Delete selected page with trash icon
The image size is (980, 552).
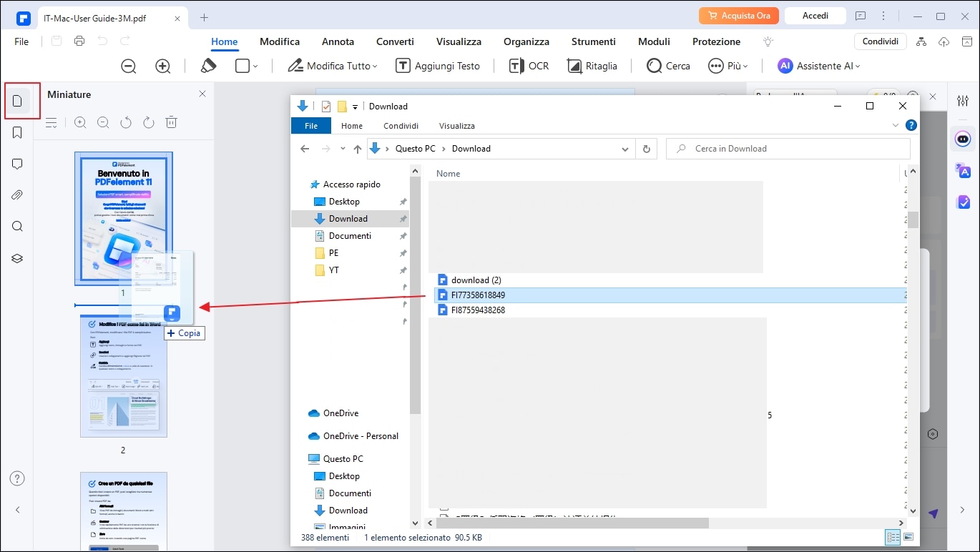[172, 123]
